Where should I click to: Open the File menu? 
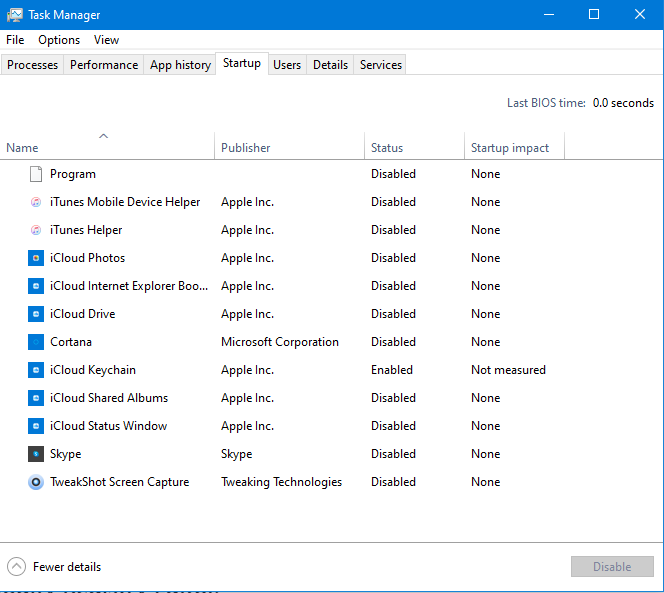pyautogui.click(x=15, y=40)
